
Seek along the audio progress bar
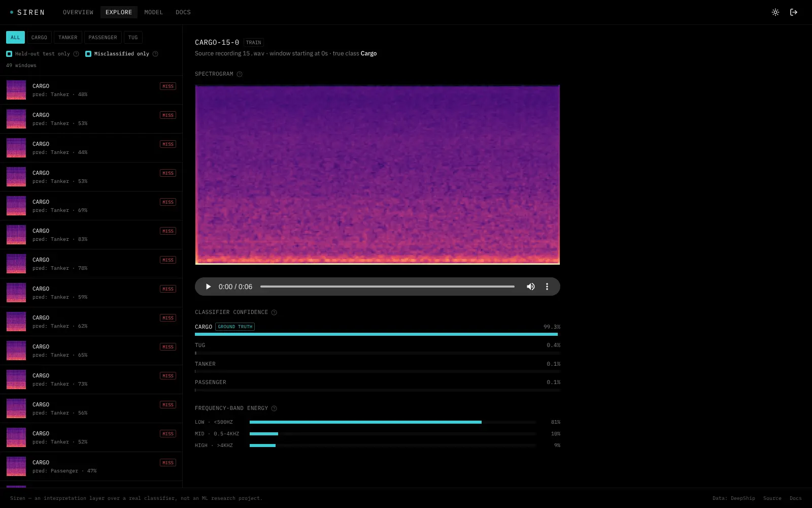pyautogui.click(x=387, y=287)
